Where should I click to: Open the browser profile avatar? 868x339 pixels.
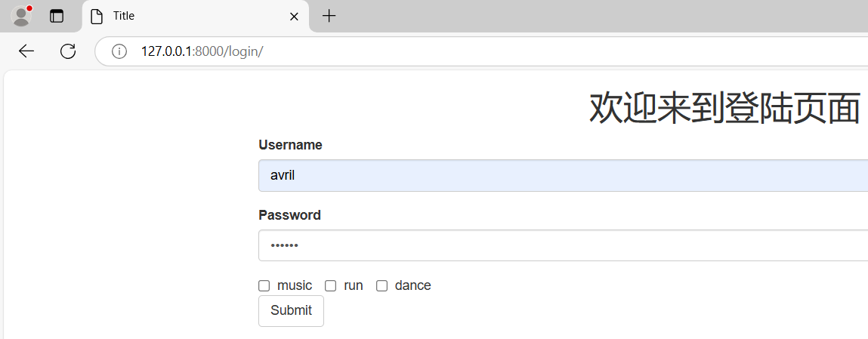(x=21, y=16)
